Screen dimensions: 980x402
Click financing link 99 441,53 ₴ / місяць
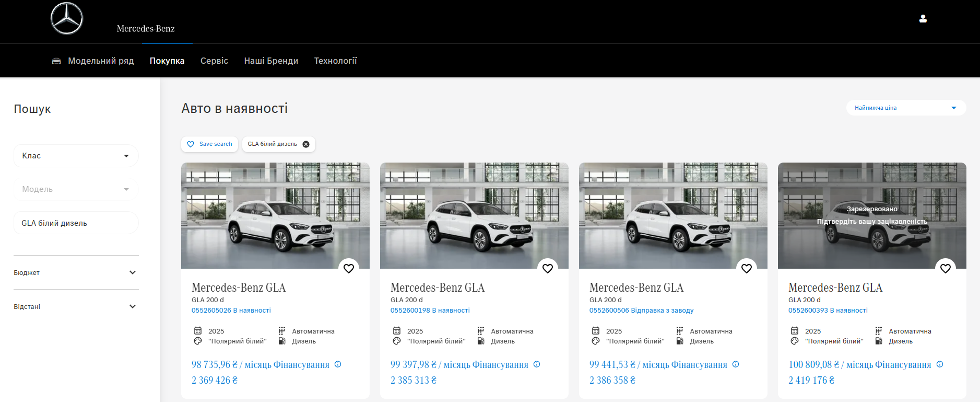658,364
